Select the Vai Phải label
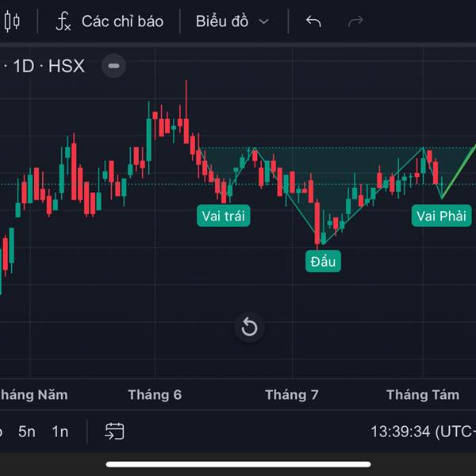The height and width of the screenshot is (476, 476). [441, 216]
